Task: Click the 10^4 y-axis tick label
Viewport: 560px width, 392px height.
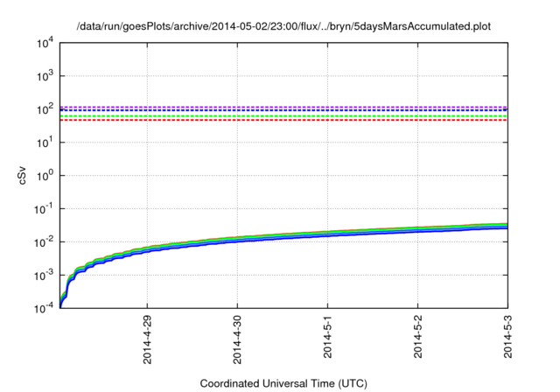Action: pos(45,43)
